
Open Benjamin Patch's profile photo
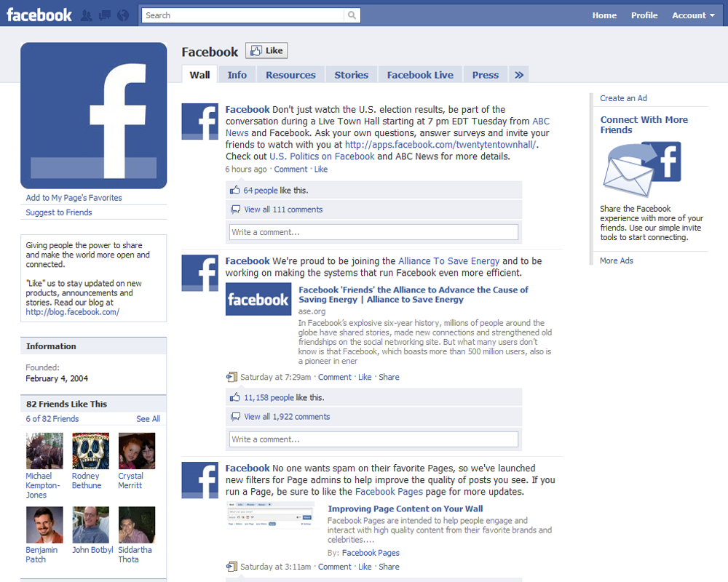click(44, 525)
